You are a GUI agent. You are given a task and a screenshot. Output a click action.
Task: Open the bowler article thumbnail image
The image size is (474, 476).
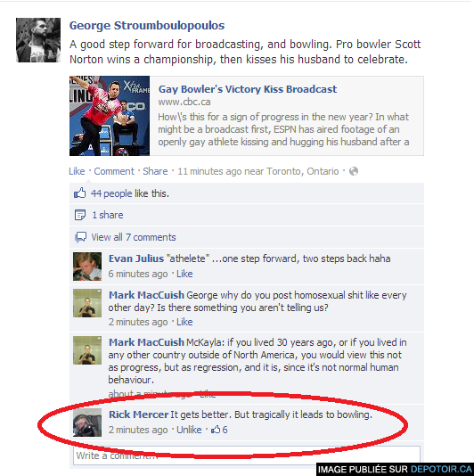[110, 116]
